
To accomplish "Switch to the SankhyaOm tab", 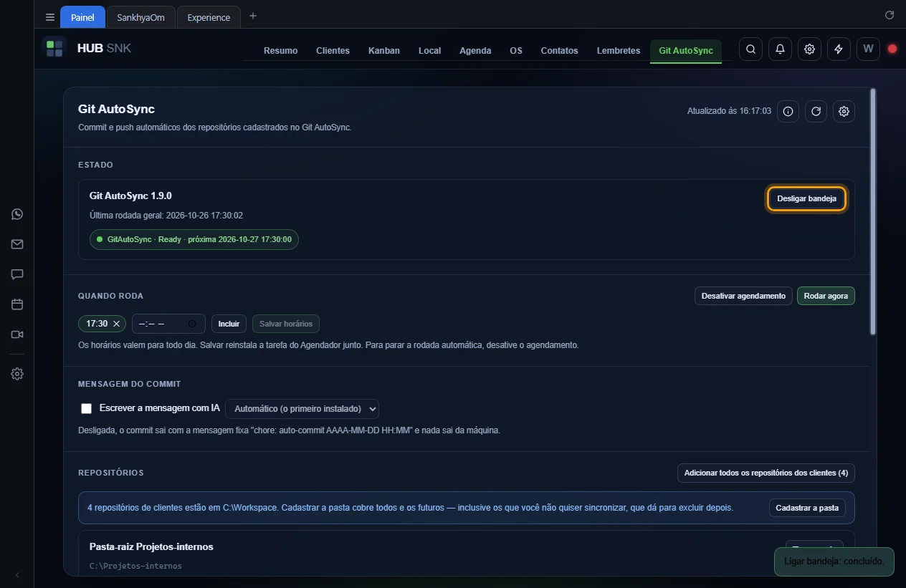I will [140, 17].
